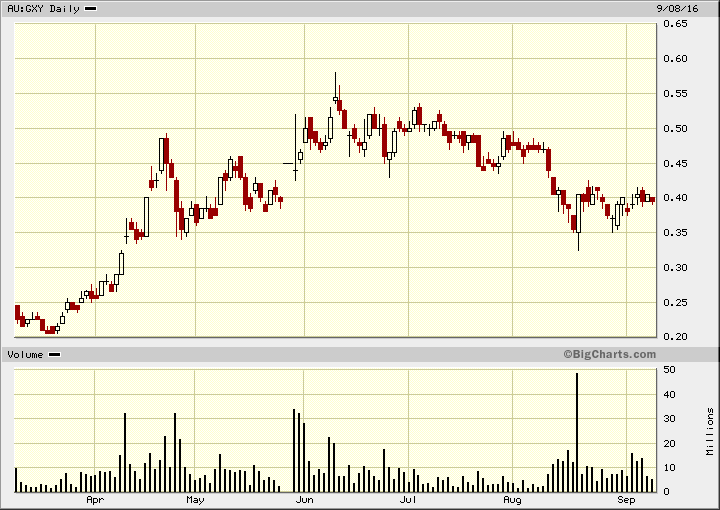The height and width of the screenshot is (510, 720).
Task: Click the Aug month label
Action: coord(512,500)
